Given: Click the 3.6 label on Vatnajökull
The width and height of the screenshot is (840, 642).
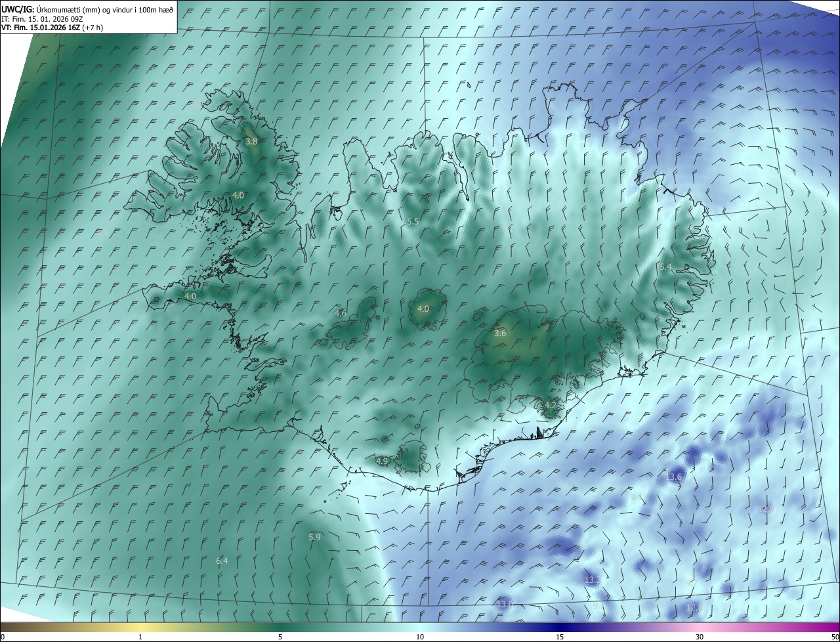Looking at the screenshot, I should 500,333.
